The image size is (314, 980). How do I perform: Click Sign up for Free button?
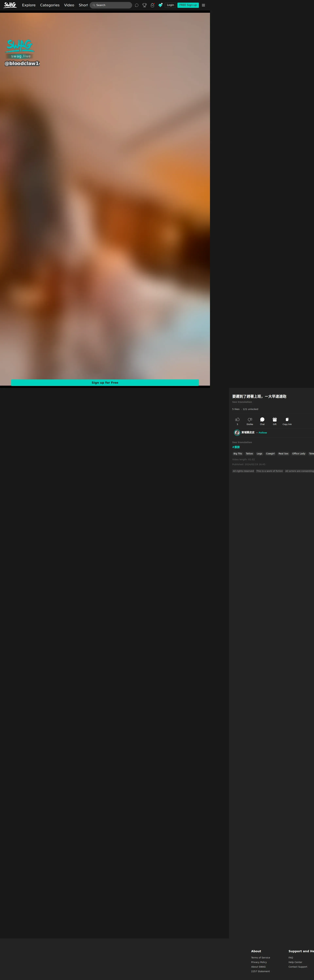[x=105, y=383]
